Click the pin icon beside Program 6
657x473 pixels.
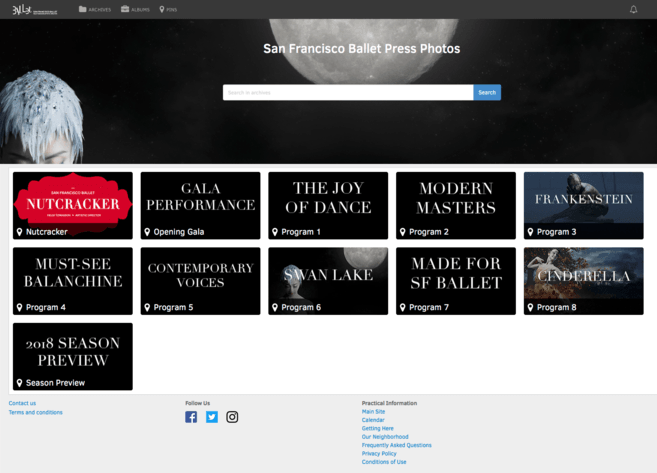pyautogui.click(x=275, y=308)
